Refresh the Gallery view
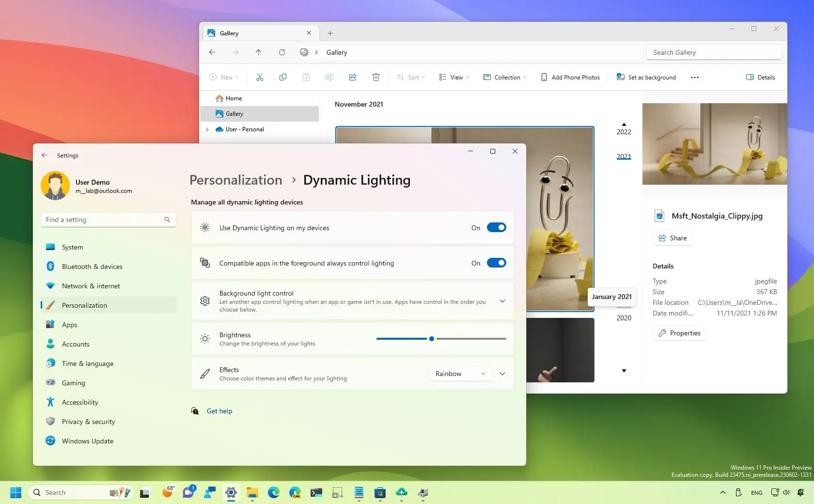 [282, 52]
